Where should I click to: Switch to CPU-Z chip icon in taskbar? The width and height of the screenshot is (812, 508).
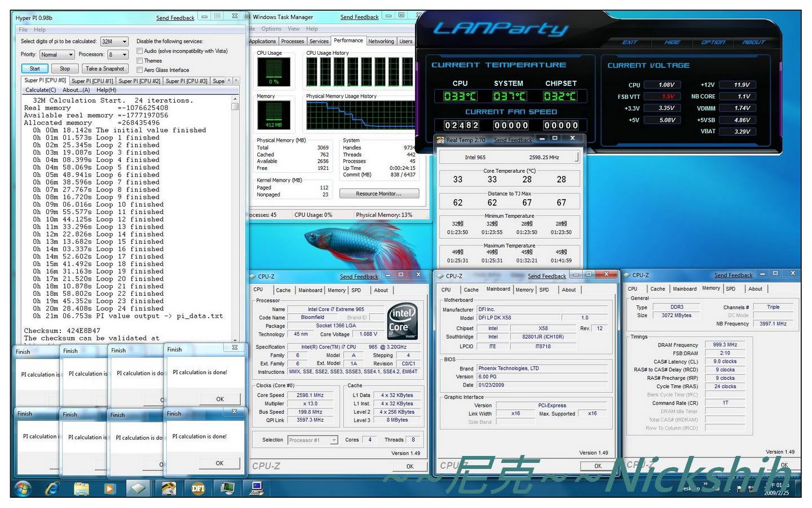click(139, 488)
